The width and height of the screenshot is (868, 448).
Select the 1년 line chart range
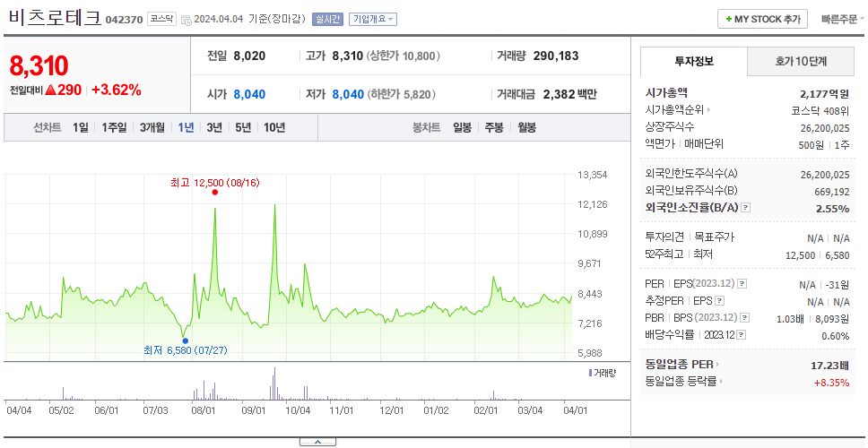186,128
